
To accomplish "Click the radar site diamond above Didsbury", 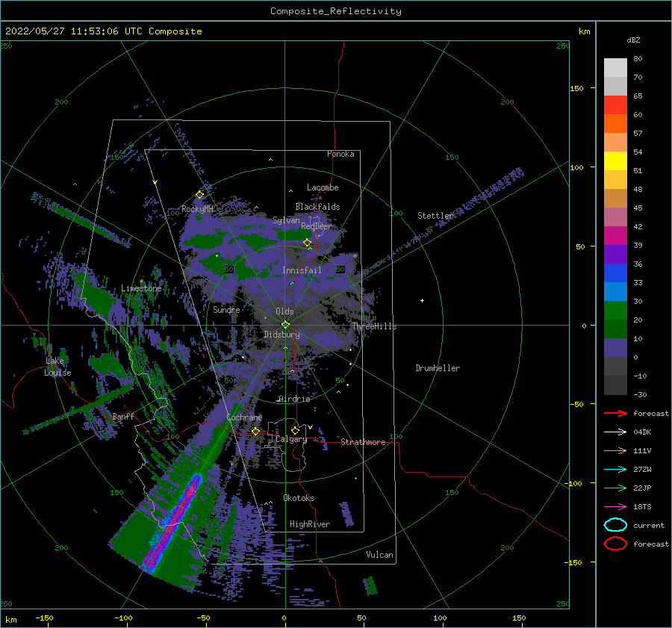I will point(285,325).
